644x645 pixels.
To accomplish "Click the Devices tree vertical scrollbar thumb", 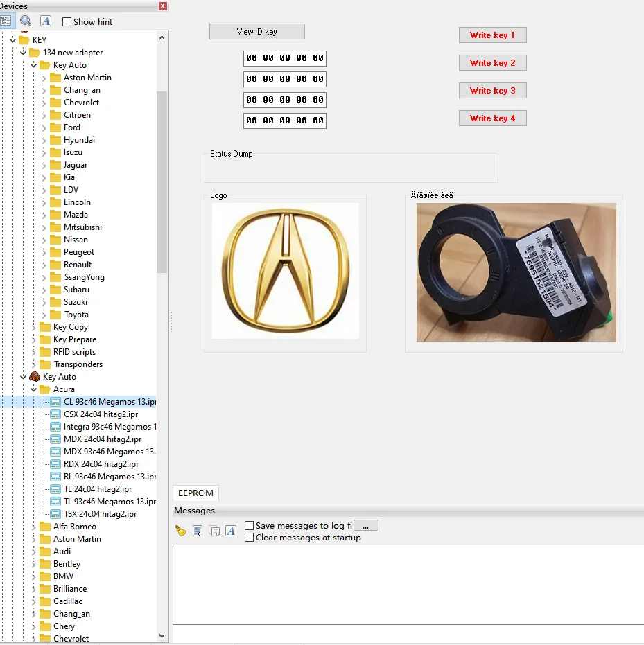I will pyautogui.click(x=162, y=180).
